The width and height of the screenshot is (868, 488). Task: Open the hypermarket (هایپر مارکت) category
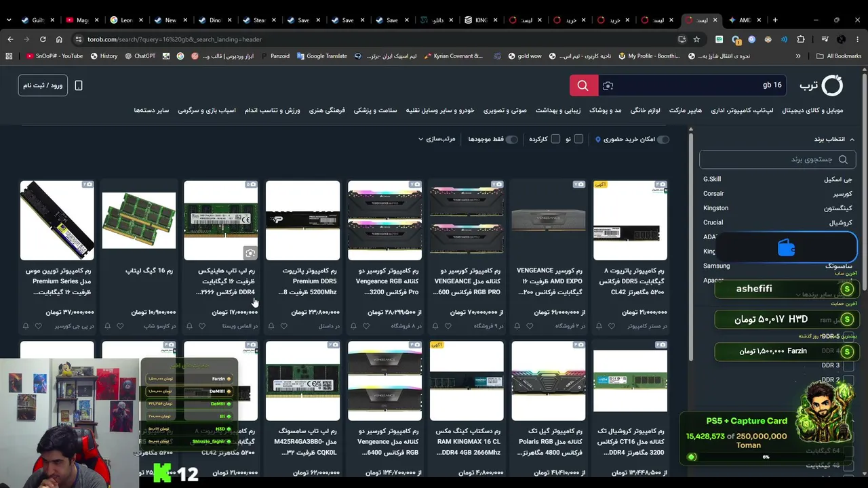point(686,110)
